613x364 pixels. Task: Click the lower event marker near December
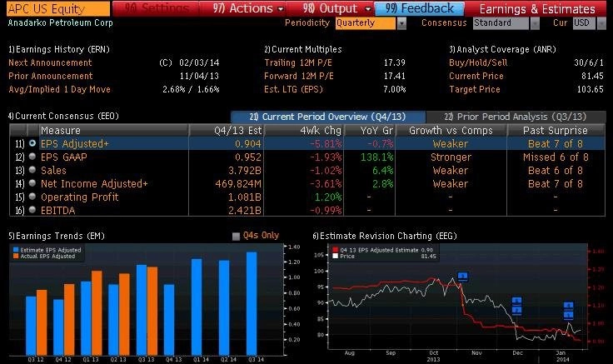(517, 311)
